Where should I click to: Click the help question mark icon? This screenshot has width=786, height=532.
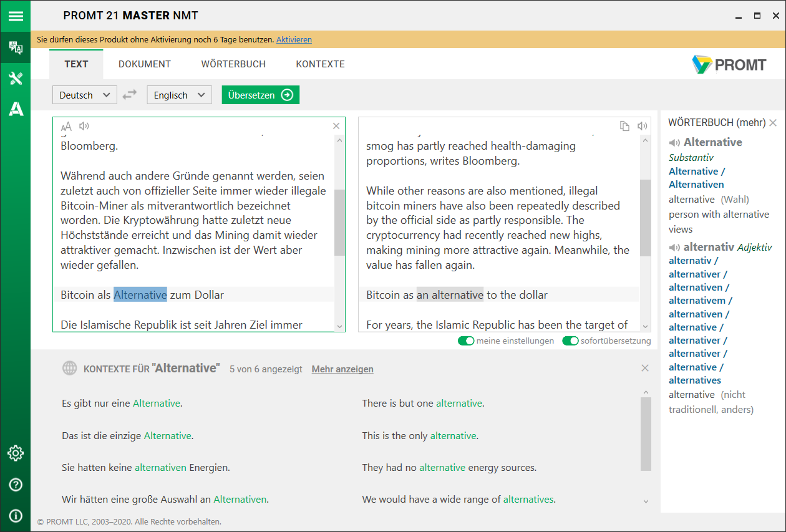point(15,485)
